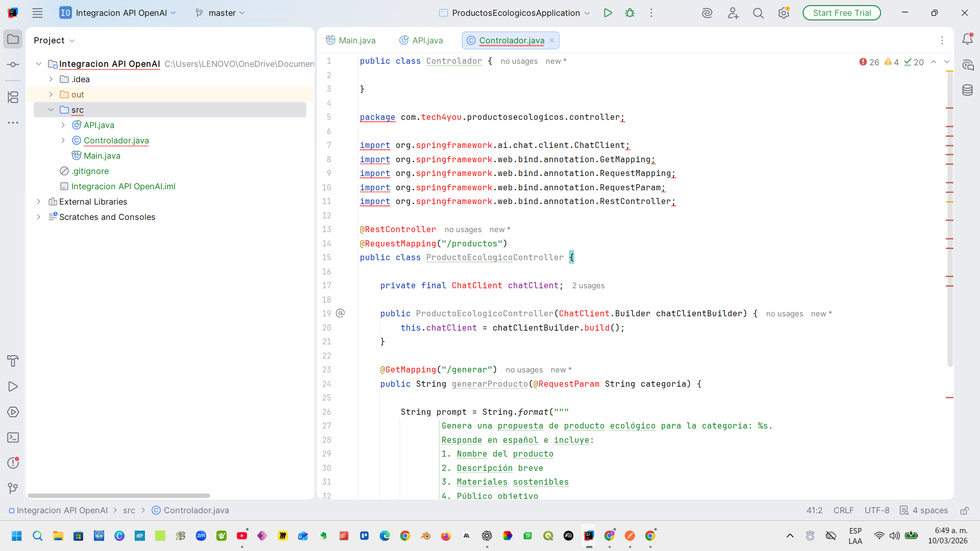Collapse the src folder in the tree
This screenshot has width=980, height=551.
pos(51,110)
